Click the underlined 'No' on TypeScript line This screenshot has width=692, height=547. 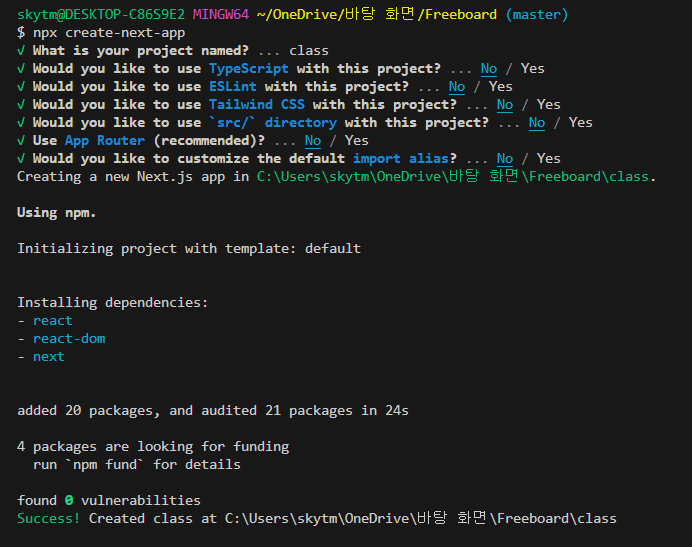(x=489, y=69)
